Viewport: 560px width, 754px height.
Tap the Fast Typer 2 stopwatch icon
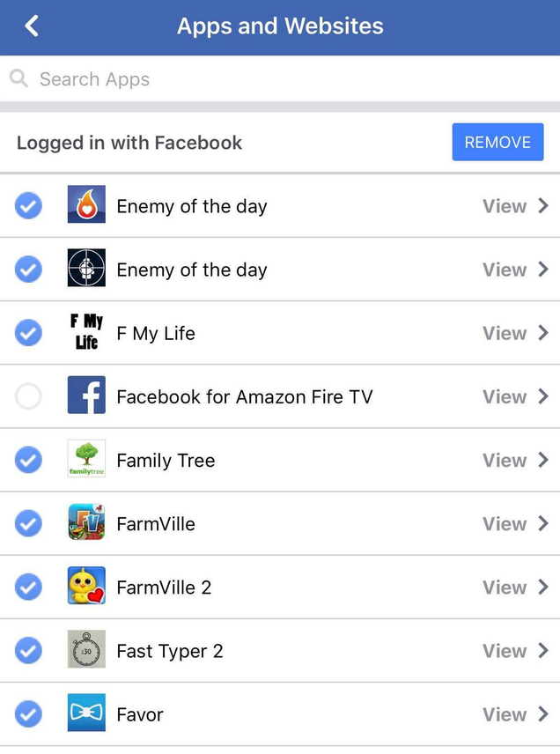click(86, 649)
